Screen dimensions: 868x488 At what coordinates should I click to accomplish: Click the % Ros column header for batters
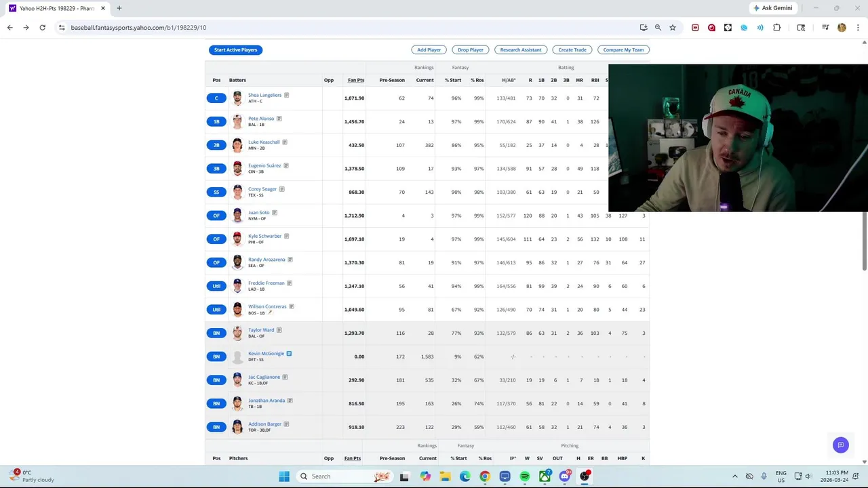coord(477,80)
